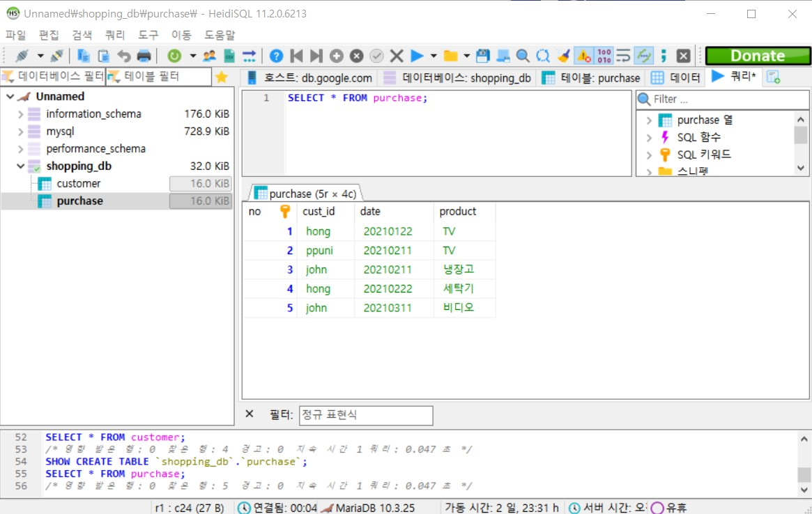Close the filter bar with X

click(249, 414)
